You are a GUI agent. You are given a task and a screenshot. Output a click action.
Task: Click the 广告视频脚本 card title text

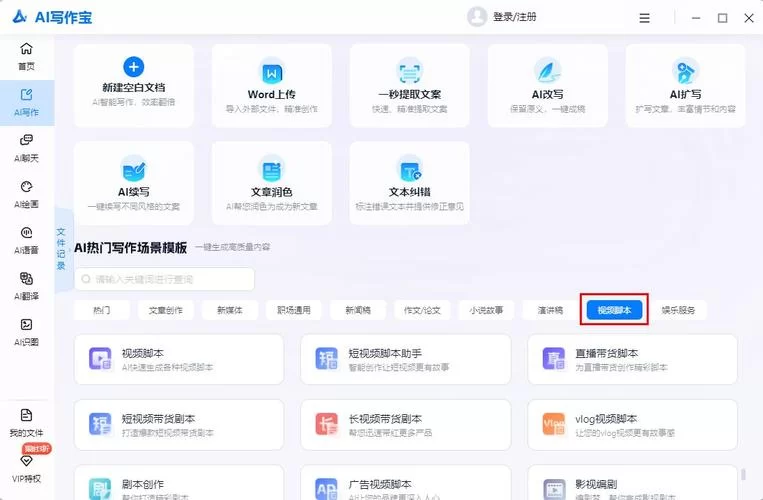coord(380,484)
